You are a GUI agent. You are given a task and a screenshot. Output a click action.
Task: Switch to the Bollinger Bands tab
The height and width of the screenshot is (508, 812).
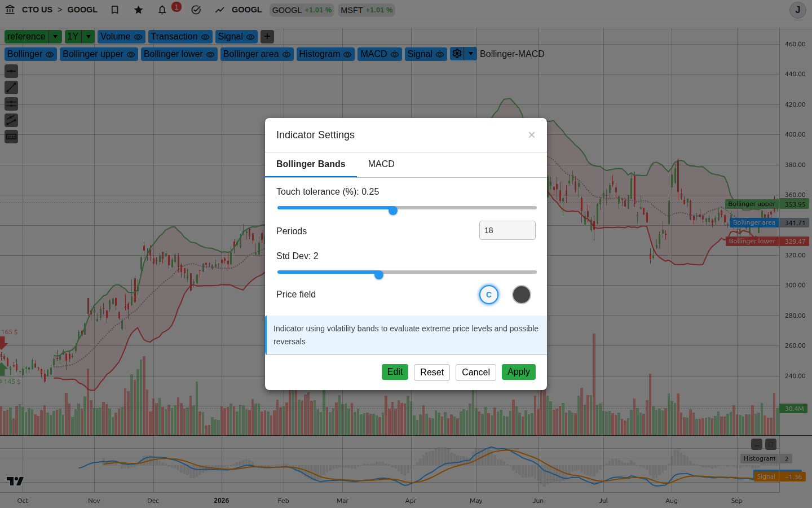(x=311, y=164)
